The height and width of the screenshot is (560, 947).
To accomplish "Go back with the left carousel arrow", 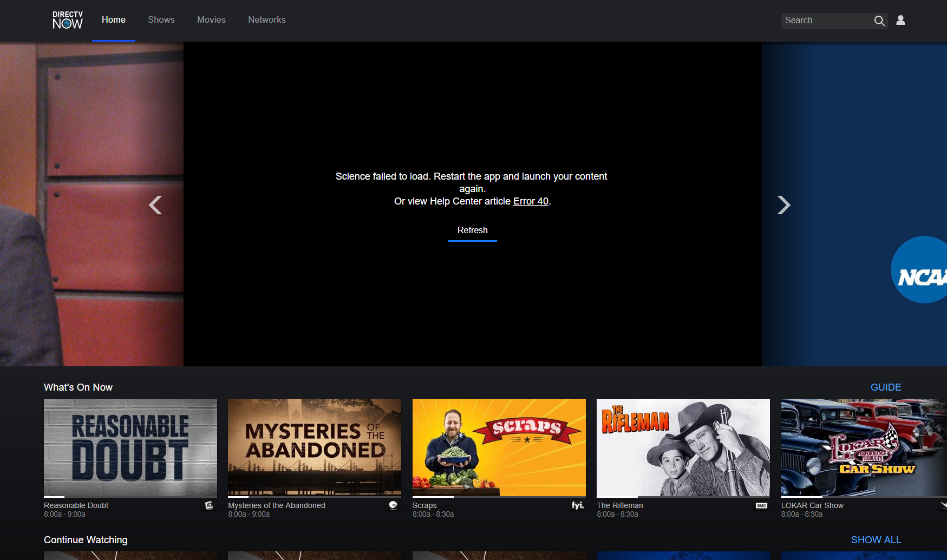I will [x=155, y=205].
